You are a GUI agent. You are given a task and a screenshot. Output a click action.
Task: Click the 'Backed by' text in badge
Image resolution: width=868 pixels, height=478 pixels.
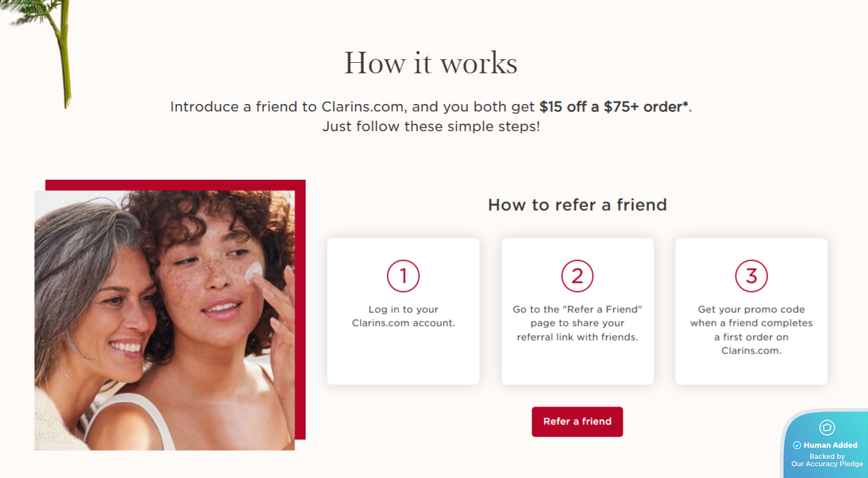point(827,456)
